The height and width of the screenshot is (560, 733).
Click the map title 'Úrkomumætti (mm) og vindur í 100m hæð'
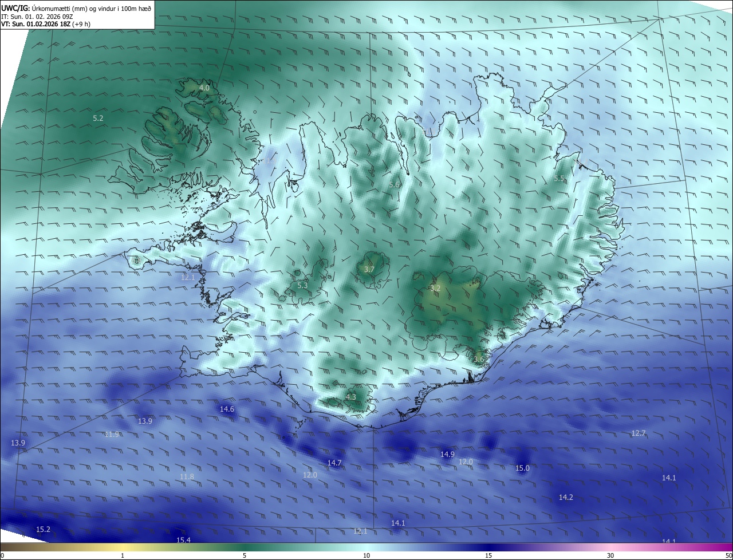point(91,8)
